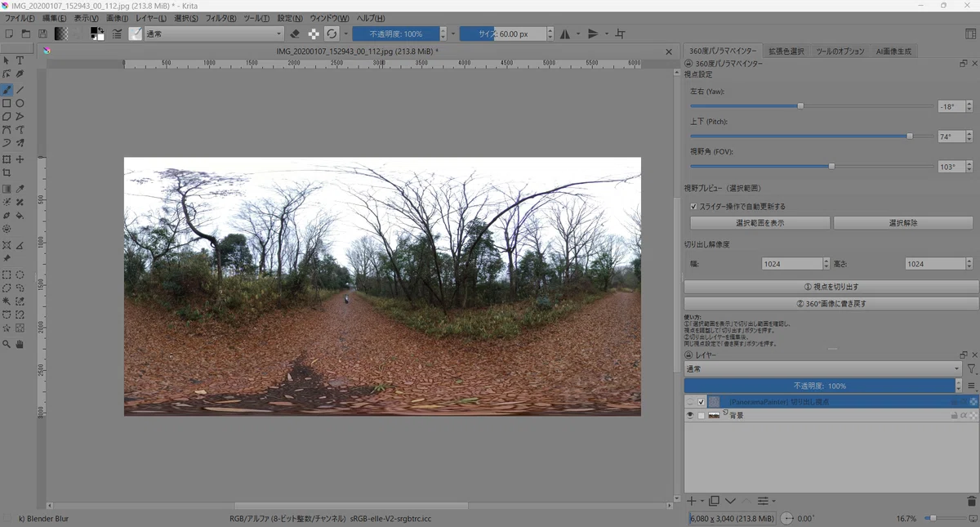Image resolution: width=980 pixels, height=527 pixels.
Task: Select the Move tool
Action: (20, 159)
